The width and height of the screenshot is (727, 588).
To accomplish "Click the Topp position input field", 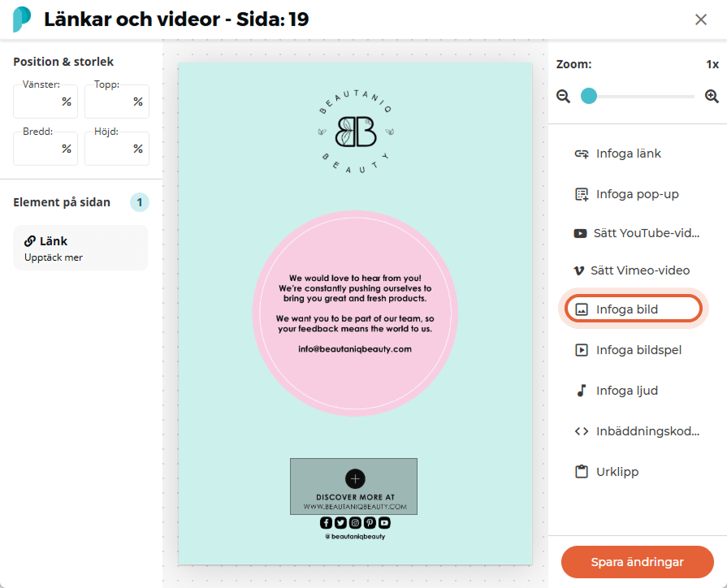I will pos(117,102).
